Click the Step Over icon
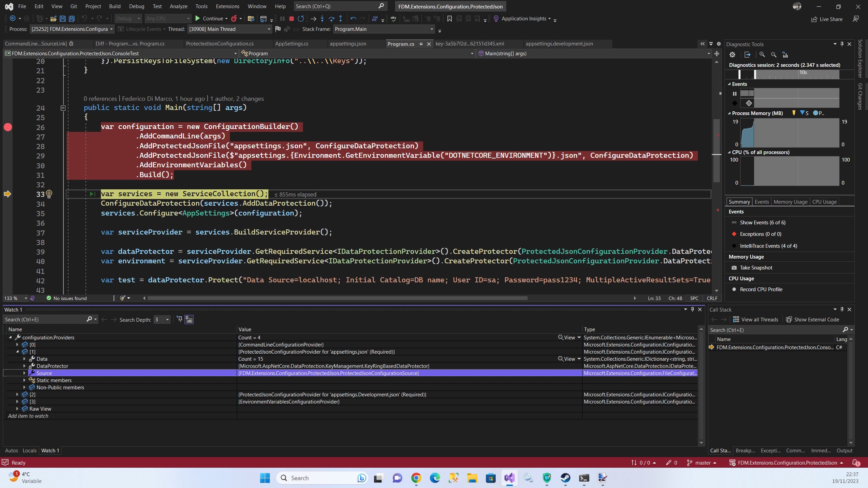 [331, 19]
